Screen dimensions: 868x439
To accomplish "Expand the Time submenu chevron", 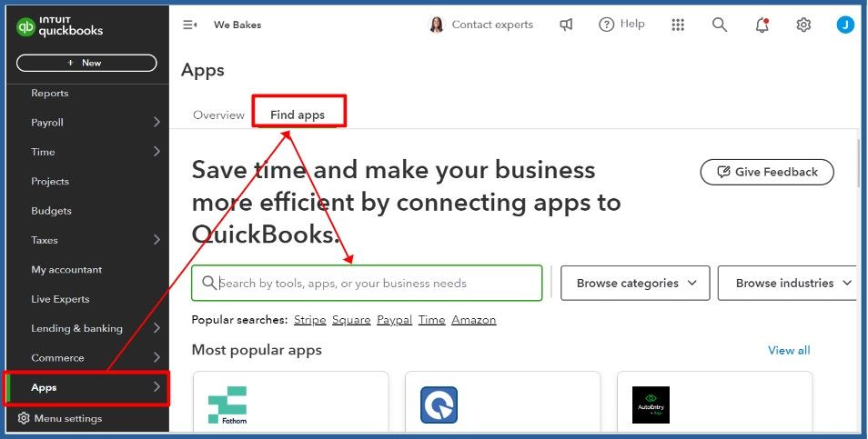I will (x=156, y=152).
